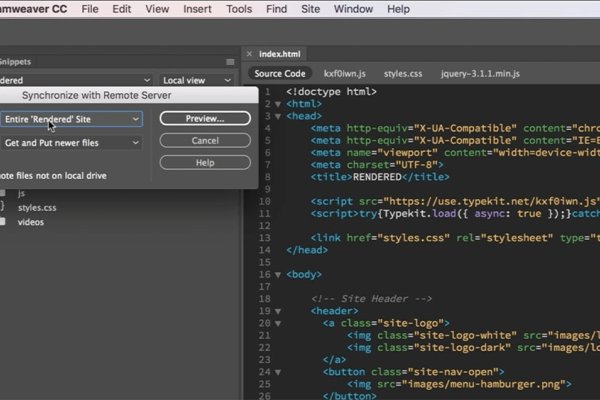This screenshot has height=400, width=600.
Task: Open related file styles.css tab
Action: pyautogui.click(x=403, y=73)
